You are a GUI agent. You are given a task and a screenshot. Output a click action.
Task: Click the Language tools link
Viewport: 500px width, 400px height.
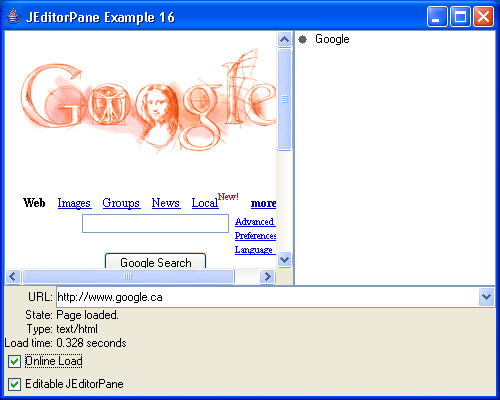255,250
